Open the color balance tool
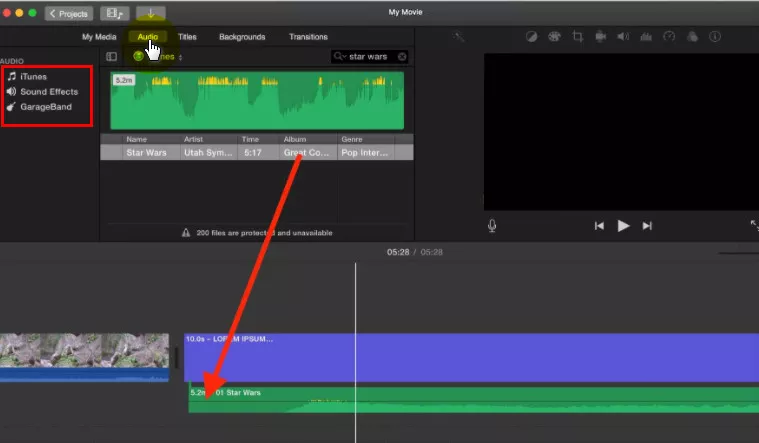759x443 pixels. [531, 37]
